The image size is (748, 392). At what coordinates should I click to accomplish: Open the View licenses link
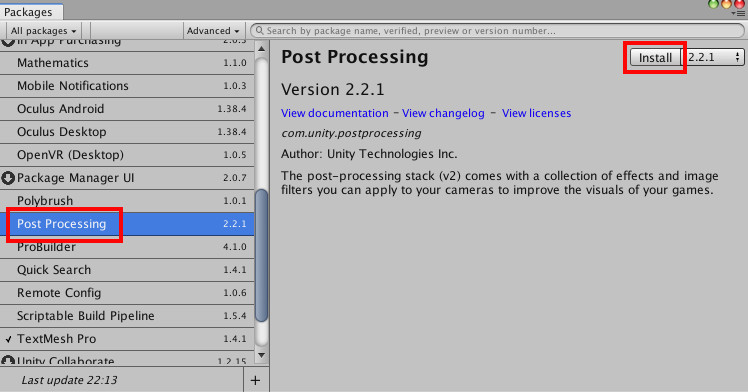536,113
